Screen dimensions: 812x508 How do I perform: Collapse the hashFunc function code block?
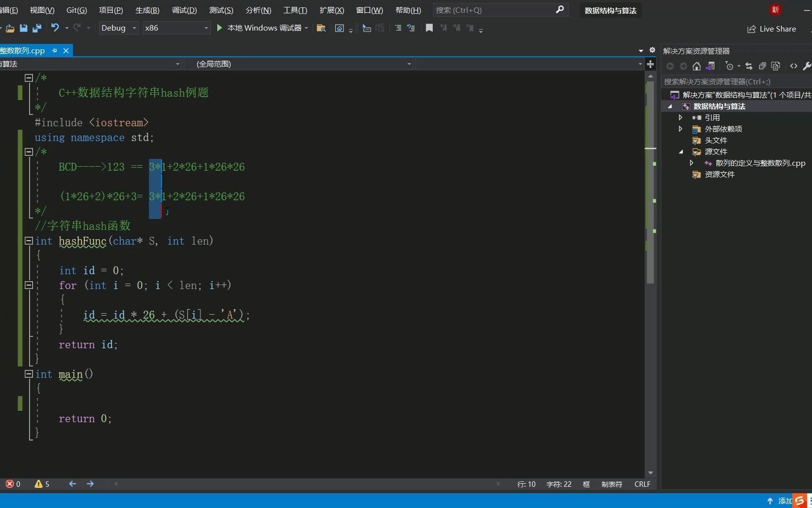click(29, 241)
